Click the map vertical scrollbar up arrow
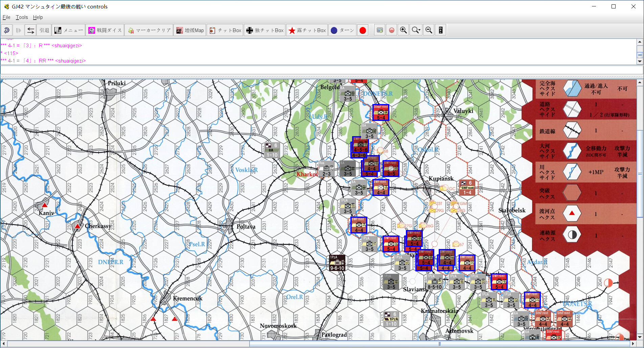The width and height of the screenshot is (644, 348). (640, 82)
